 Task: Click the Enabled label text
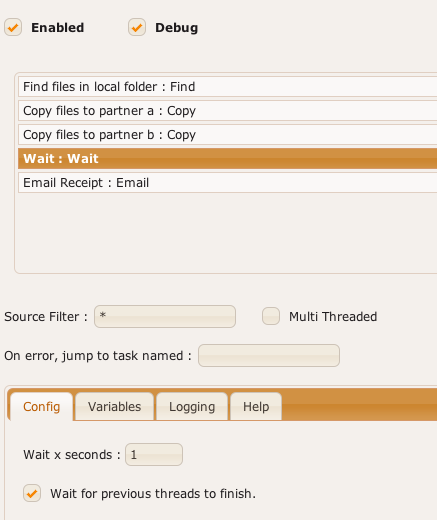pyautogui.click(x=58, y=28)
